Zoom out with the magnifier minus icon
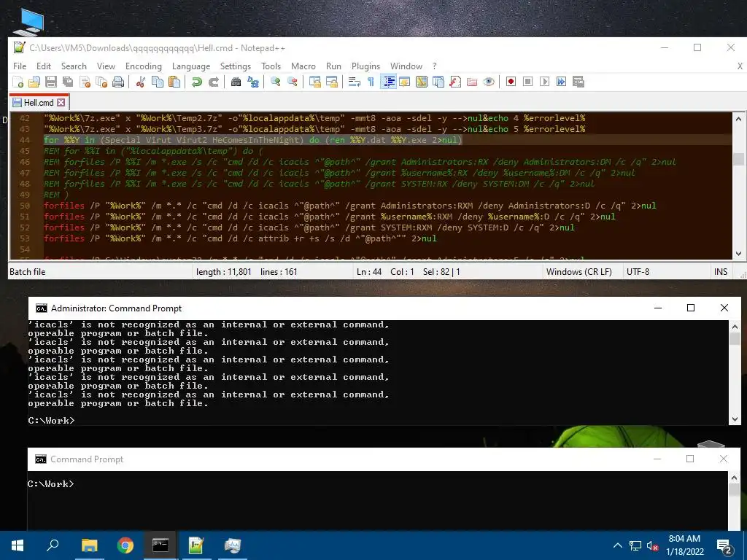This screenshot has width=747, height=560. pos(292,82)
